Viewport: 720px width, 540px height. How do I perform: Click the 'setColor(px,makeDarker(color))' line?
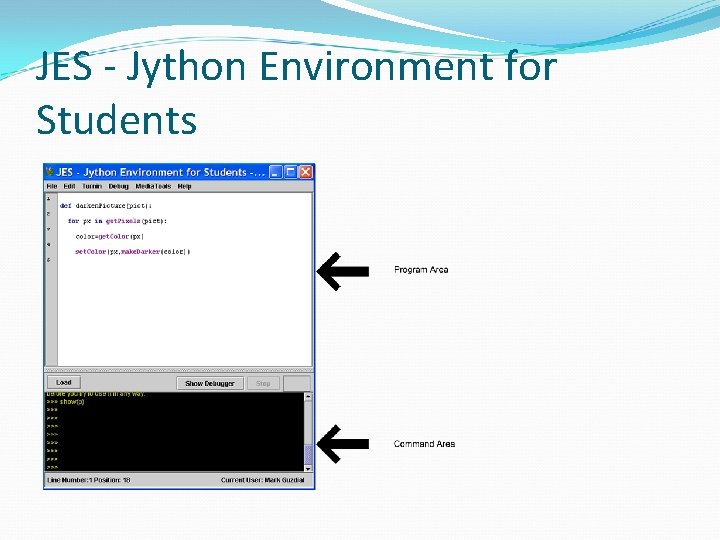(x=133, y=252)
